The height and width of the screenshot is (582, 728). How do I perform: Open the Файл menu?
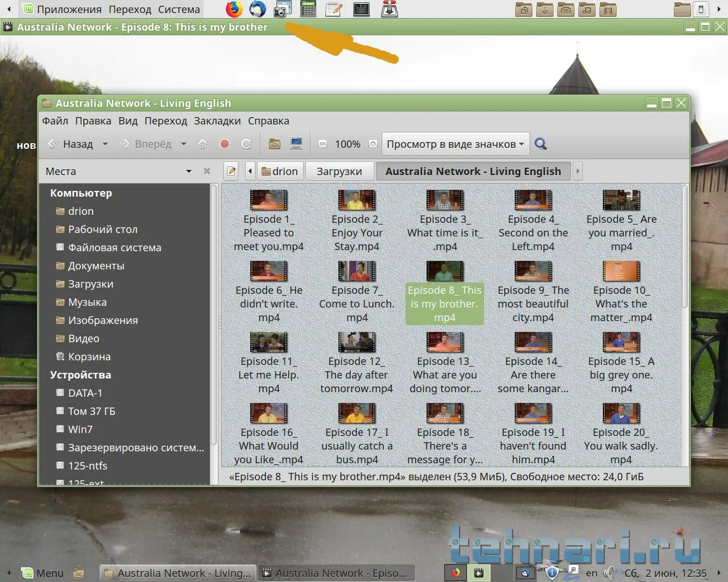[x=55, y=120]
